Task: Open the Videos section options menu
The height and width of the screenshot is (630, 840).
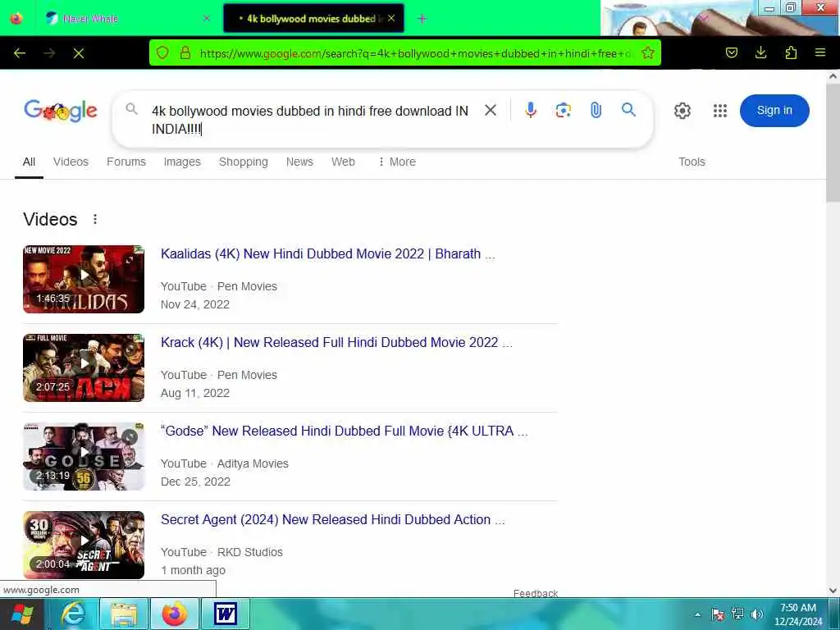Action: click(95, 219)
